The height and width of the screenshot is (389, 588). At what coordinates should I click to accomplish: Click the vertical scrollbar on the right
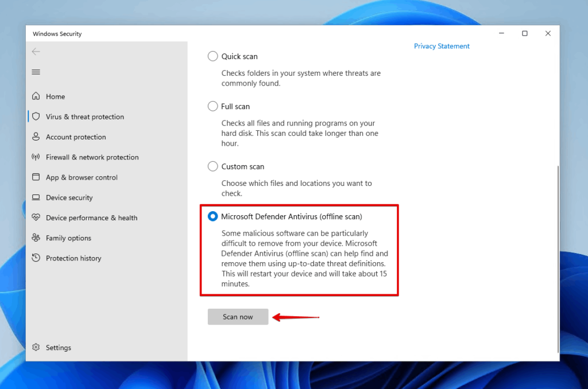click(556, 258)
